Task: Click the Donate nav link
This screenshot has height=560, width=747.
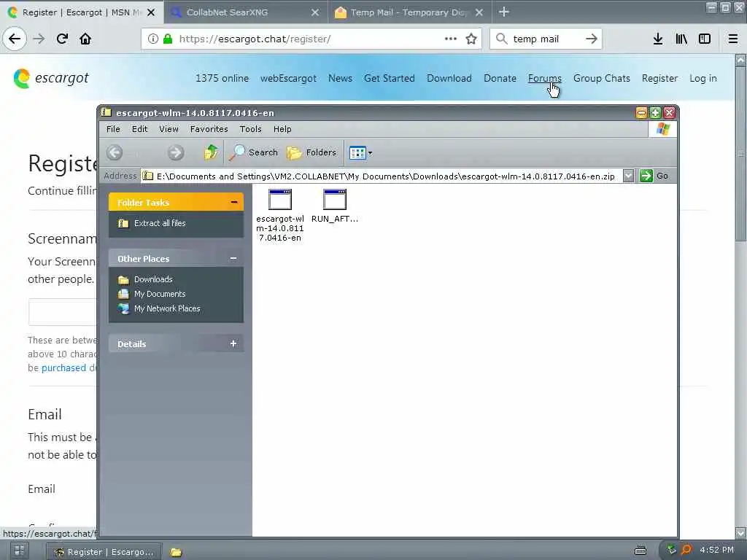Action: point(500,78)
